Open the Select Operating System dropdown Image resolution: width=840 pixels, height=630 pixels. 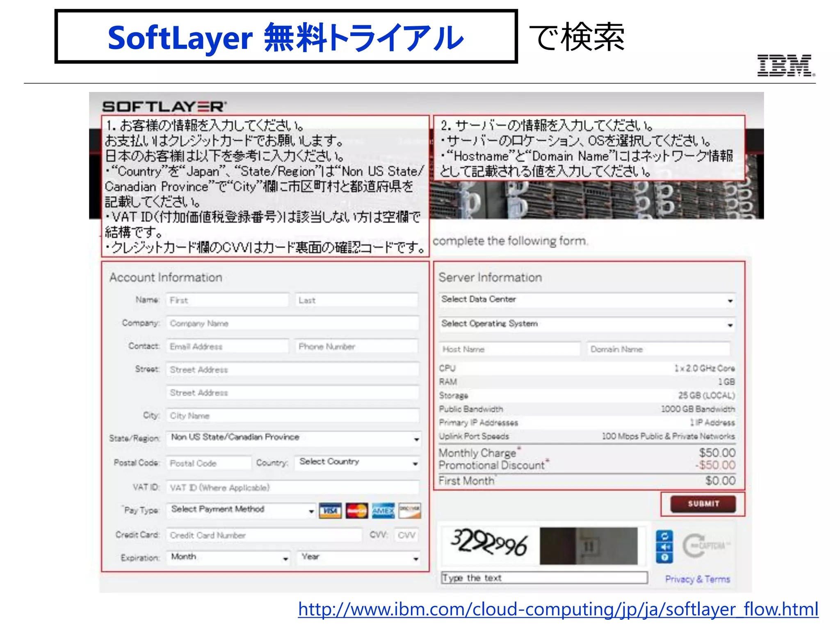point(587,324)
